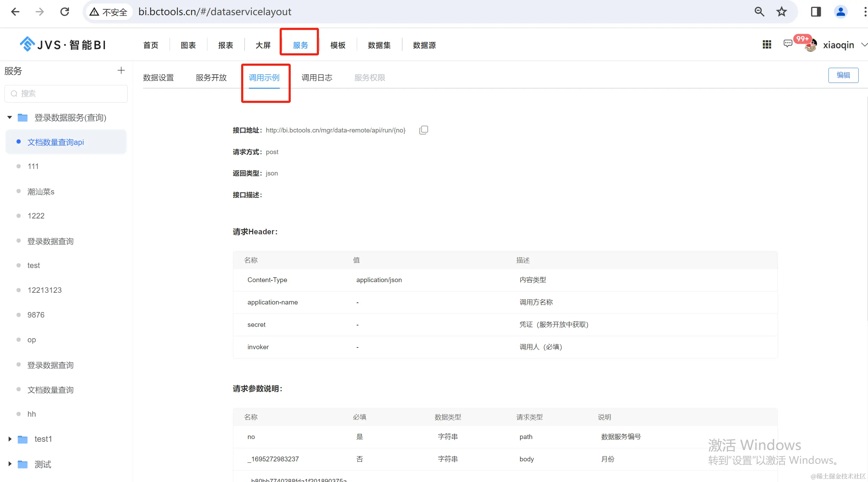The width and height of the screenshot is (868, 482).
Task: Open the apps grid menu
Action: click(x=767, y=45)
